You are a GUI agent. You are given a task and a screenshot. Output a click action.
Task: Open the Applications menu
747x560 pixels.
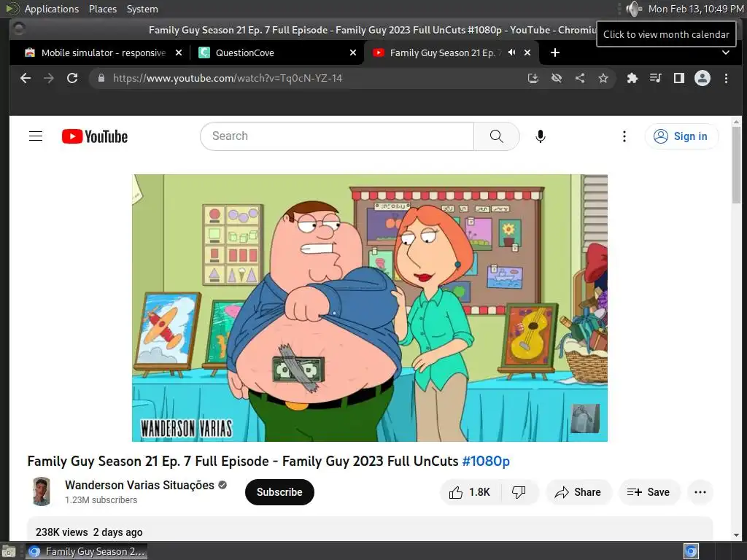(x=52, y=9)
